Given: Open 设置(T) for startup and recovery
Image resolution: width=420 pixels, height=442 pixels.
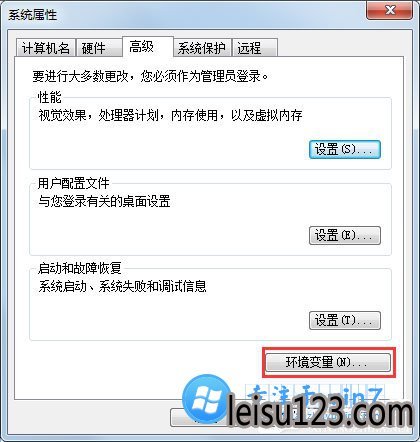Looking at the screenshot, I should (345, 320).
